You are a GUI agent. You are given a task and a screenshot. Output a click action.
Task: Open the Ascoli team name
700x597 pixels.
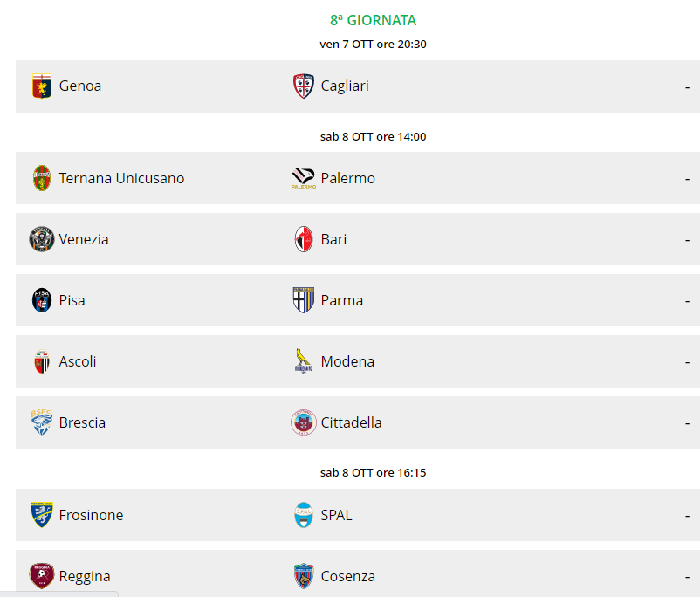pos(78,361)
